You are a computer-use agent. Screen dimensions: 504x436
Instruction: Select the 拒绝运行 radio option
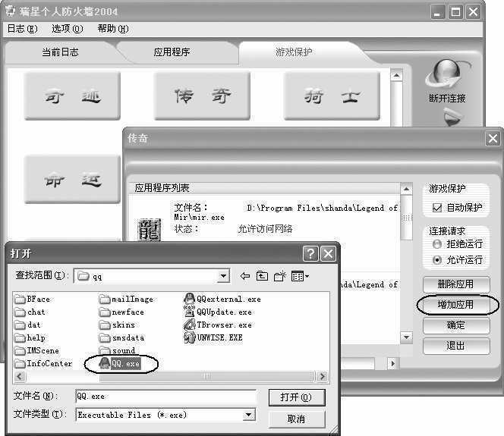pyautogui.click(x=436, y=244)
